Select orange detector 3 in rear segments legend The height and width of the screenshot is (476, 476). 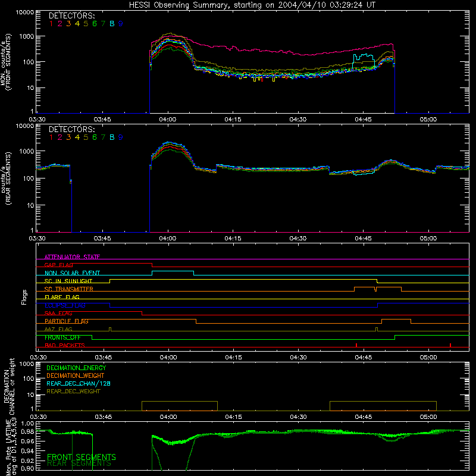[68, 137]
